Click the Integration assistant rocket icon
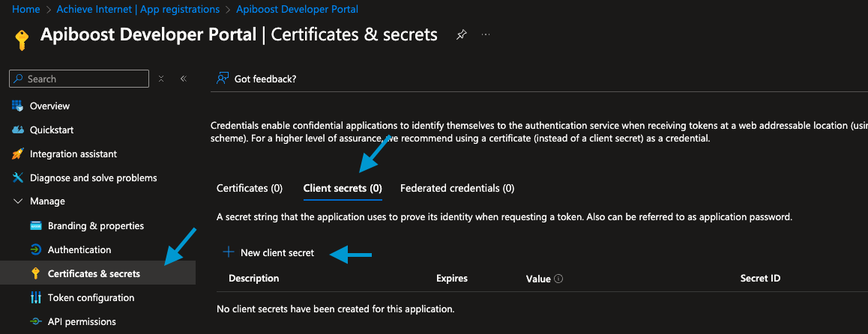Image resolution: width=868 pixels, height=334 pixels. coord(18,154)
